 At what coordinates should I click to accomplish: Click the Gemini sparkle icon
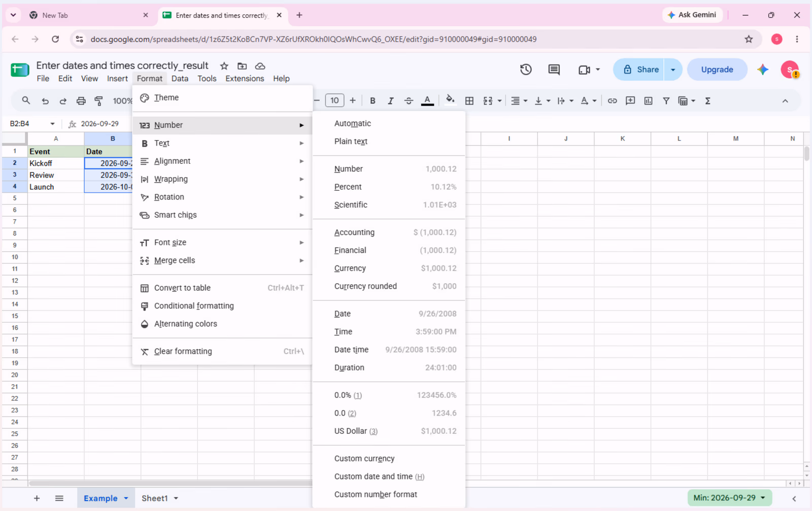tap(763, 70)
